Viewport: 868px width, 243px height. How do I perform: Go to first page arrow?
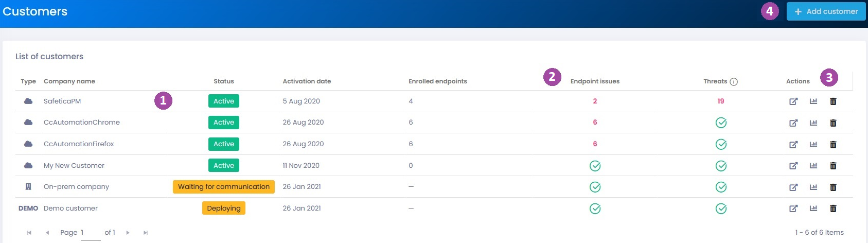click(29, 233)
